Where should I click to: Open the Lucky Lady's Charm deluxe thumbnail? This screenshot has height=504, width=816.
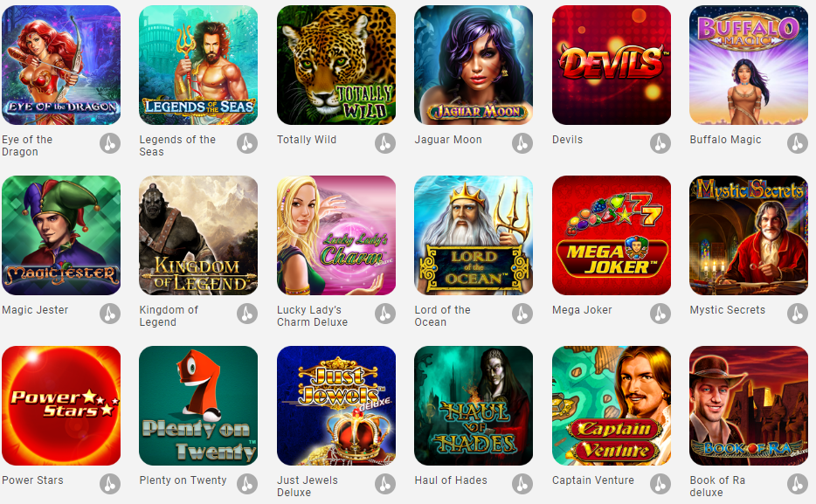pyautogui.click(x=336, y=235)
